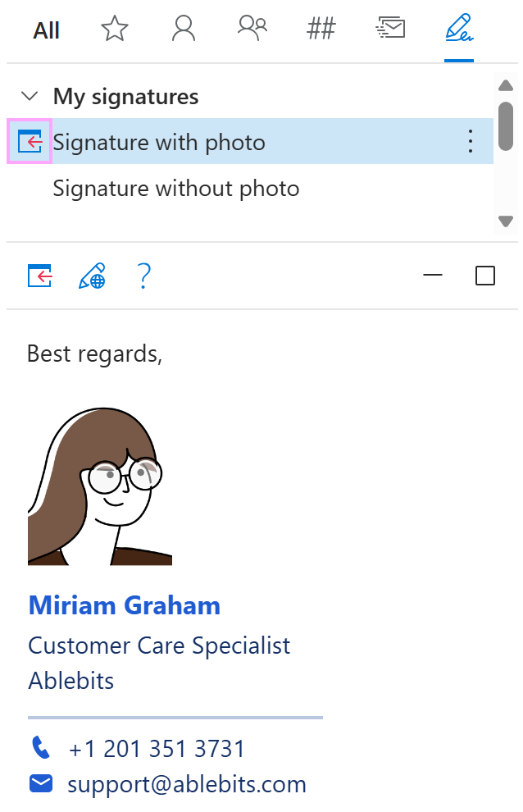Insert Signature with photo using arrow icon
523x812 pixels.
pyautogui.click(x=30, y=142)
